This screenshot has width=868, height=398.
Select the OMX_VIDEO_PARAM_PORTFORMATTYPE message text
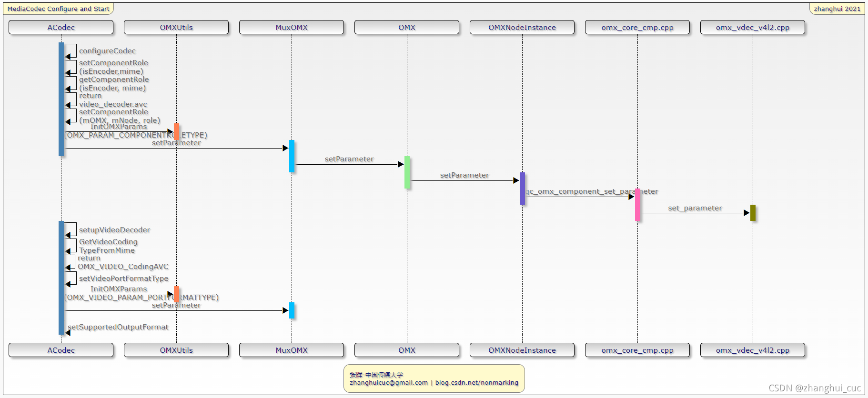click(142, 298)
